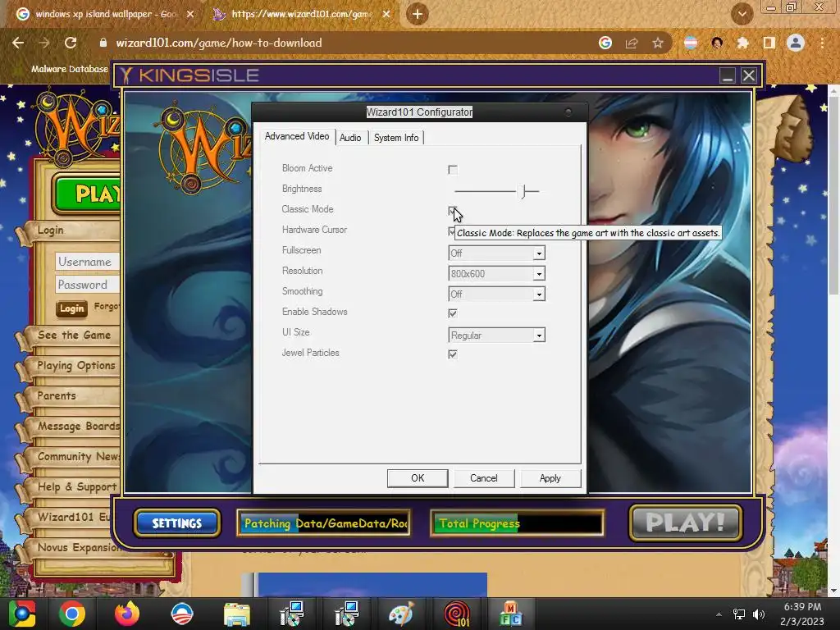Viewport: 840px width, 630px height.
Task: Click the share page icon in address bar
Action: coord(632,43)
